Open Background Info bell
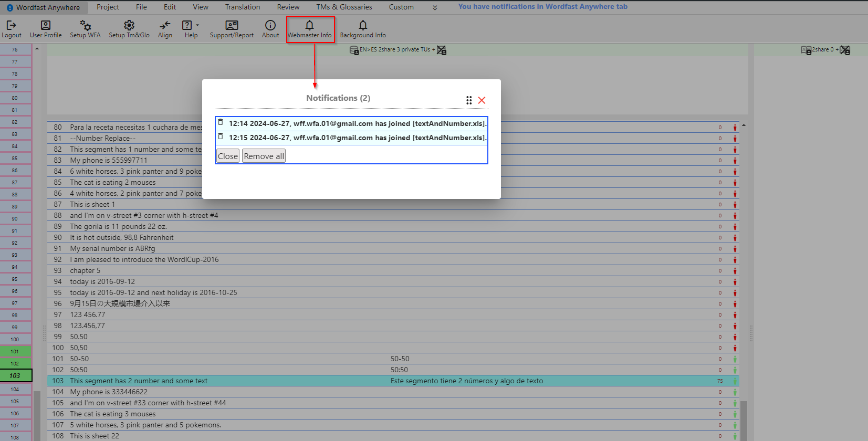Image resolution: width=868 pixels, height=441 pixels. pos(363,25)
